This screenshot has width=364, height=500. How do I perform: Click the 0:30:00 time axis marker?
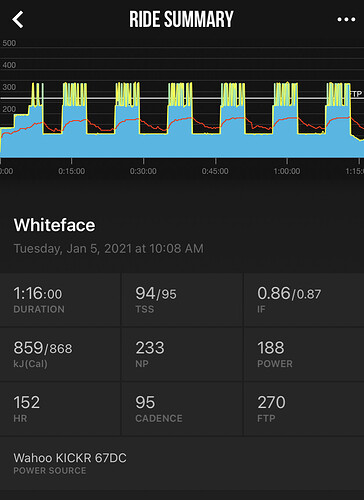tap(143, 171)
